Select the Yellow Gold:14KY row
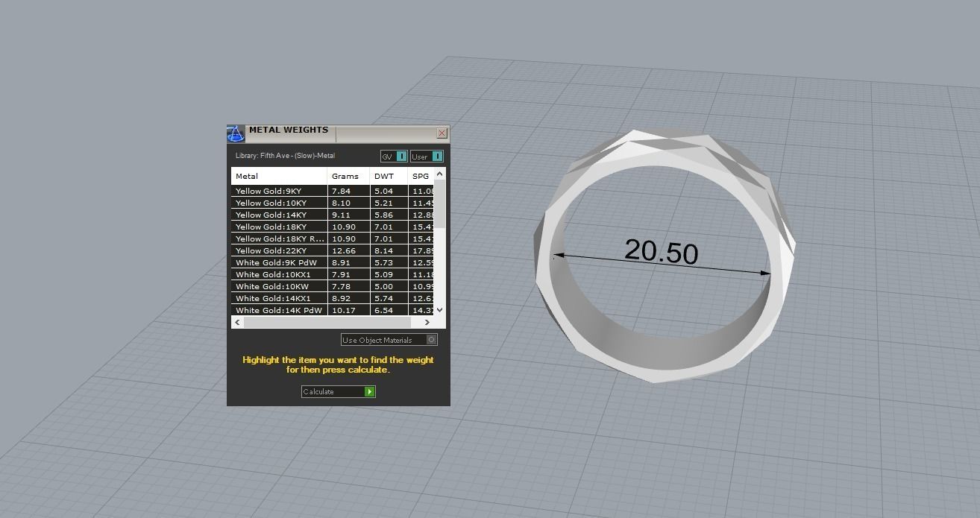 click(332, 215)
